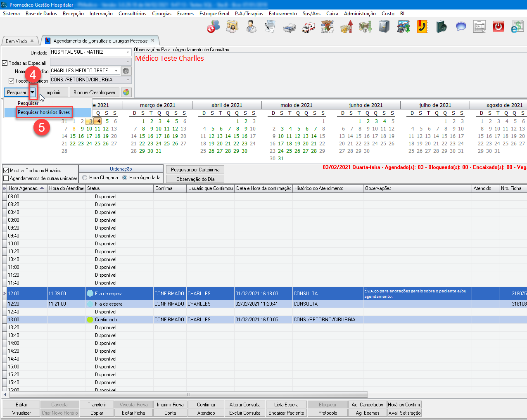Screen dimensions: 527x420
Task: Open the CHARLLES MEDICO TESTE dropdown
Action: [116, 71]
